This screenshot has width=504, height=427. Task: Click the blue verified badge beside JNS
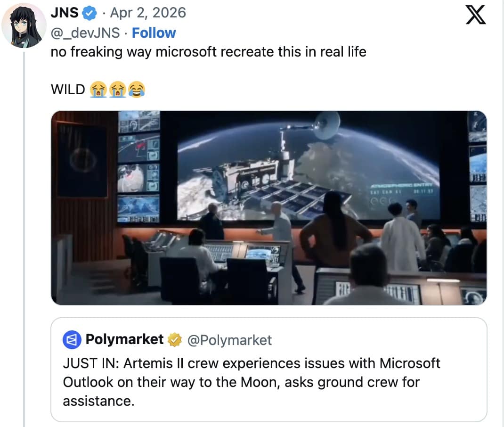(89, 13)
